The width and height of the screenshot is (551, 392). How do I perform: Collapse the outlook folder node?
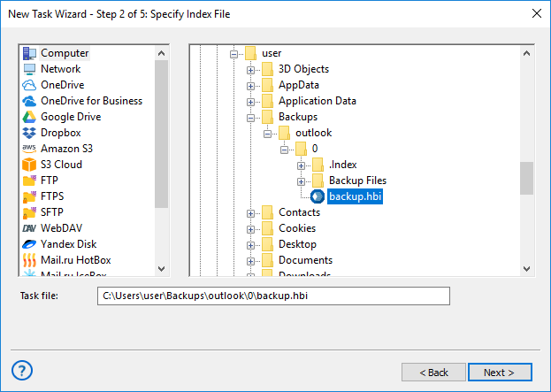tap(267, 134)
